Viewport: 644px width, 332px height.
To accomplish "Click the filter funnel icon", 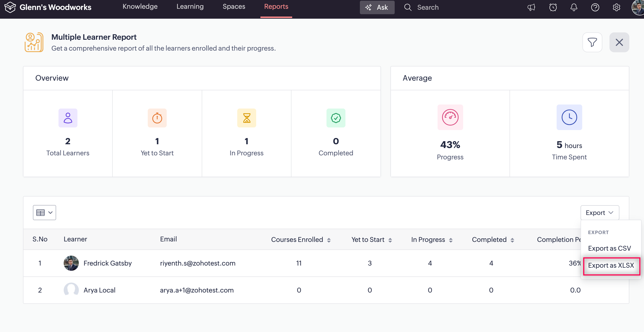I will pos(592,42).
